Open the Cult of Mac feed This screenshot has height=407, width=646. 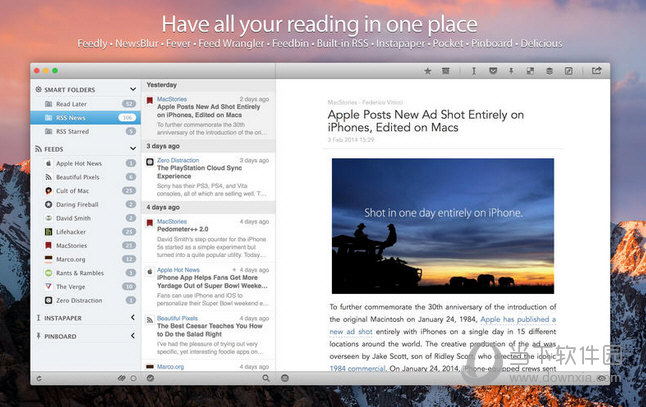[x=75, y=190]
